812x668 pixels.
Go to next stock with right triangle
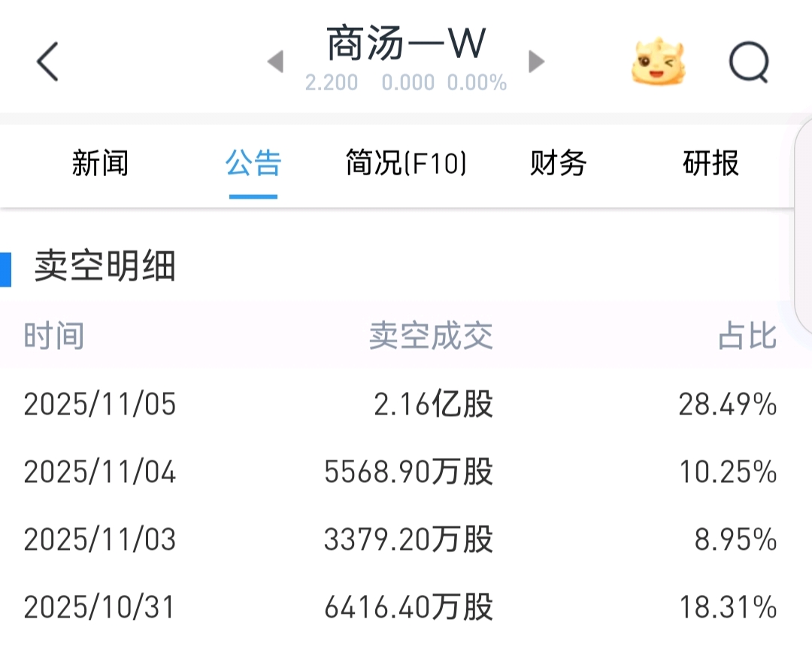pyautogui.click(x=536, y=62)
